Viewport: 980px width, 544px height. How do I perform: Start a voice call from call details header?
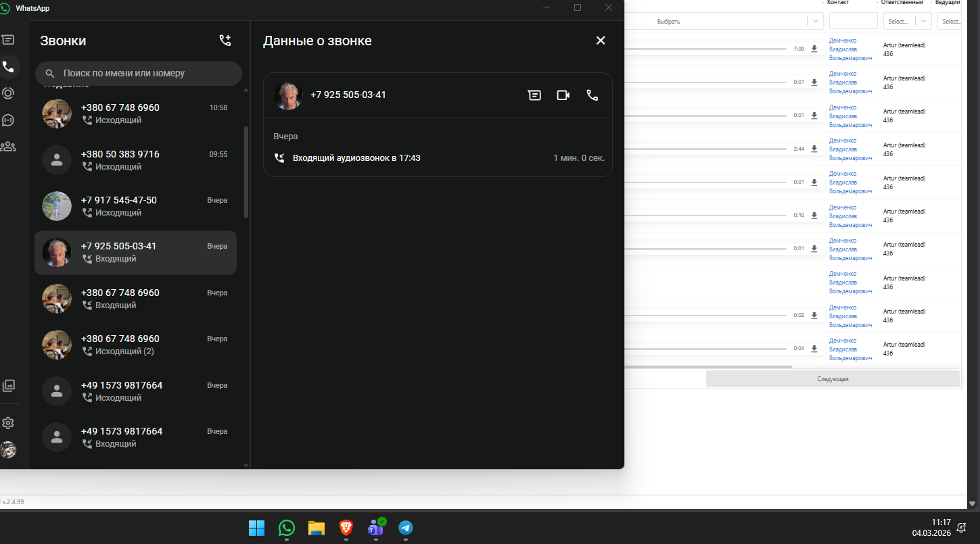click(592, 95)
